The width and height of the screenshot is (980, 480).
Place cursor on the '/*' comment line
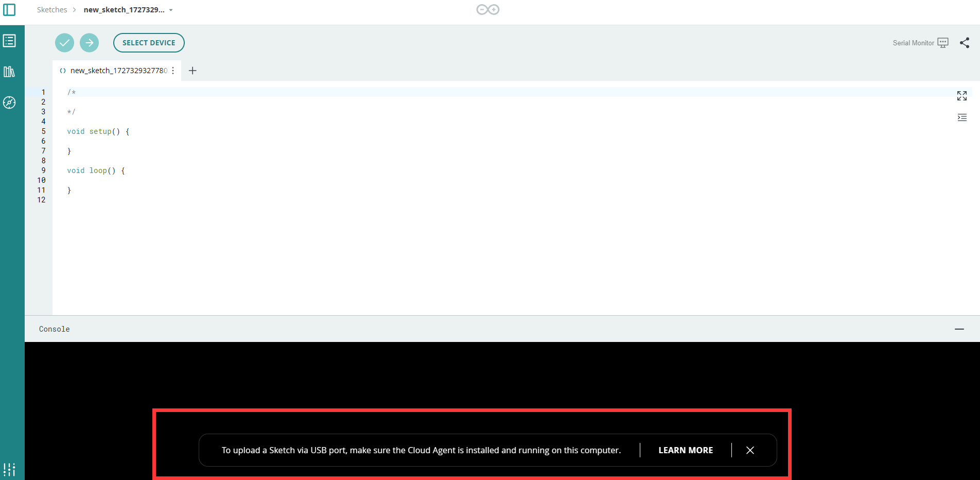[x=72, y=92]
